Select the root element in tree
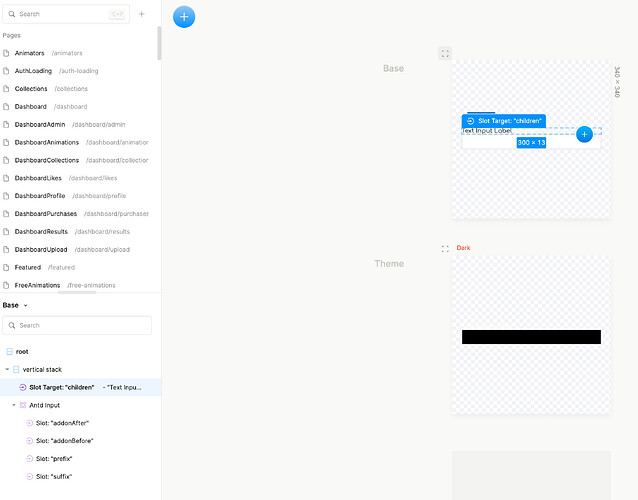 (x=81, y=352)
